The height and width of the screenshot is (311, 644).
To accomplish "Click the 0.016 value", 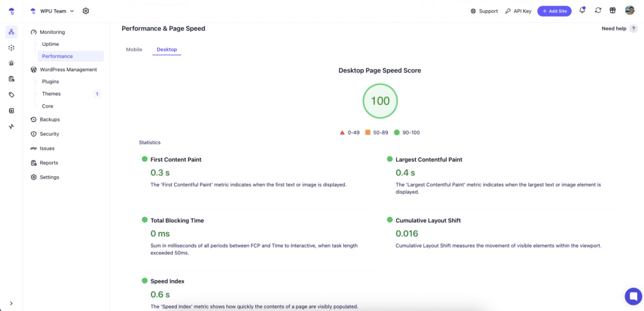I will coord(407,234).
